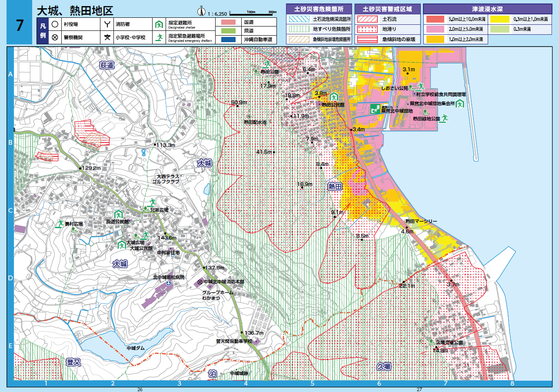Click the hospital cross symbol at 北中城若松病院
559x392 pixels.
168,283
